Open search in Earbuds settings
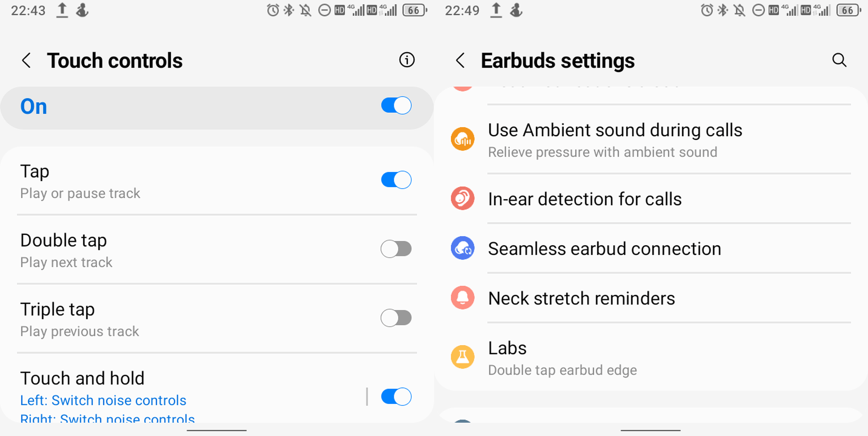 pyautogui.click(x=839, y=61)
